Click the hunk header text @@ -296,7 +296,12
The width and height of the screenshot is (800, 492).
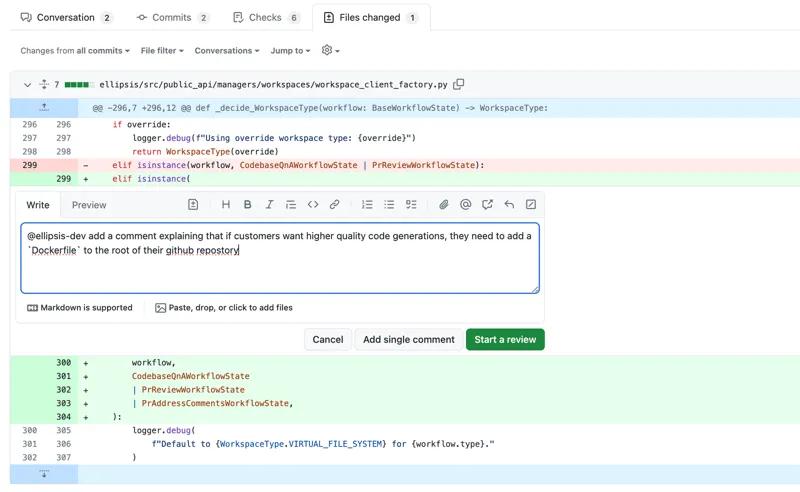136,108
